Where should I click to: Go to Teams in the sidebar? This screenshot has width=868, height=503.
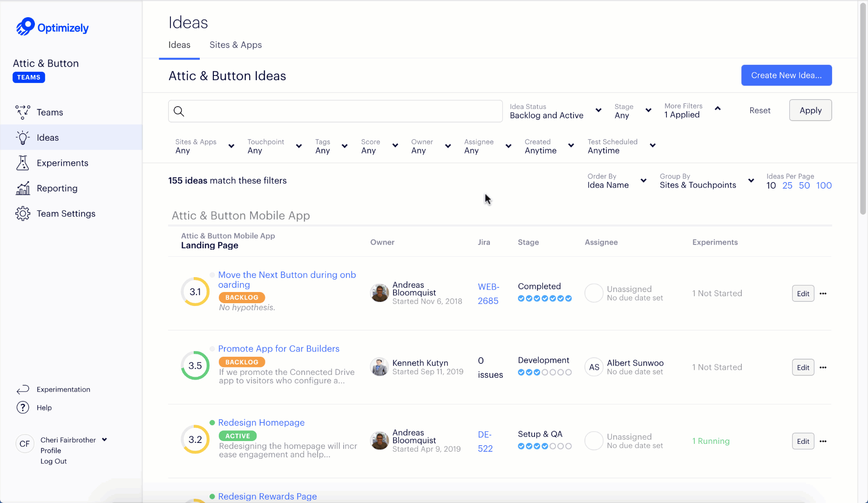(x=50, y=112)
